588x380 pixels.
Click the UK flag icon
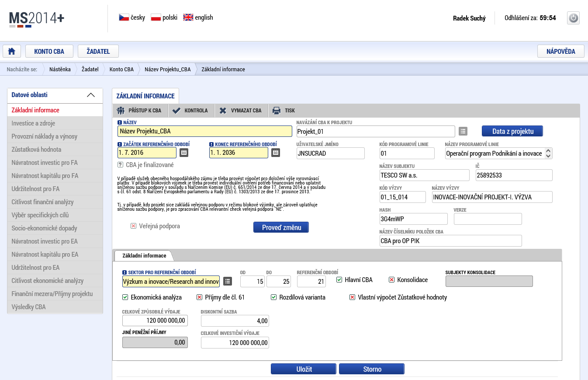pos(188,17)
